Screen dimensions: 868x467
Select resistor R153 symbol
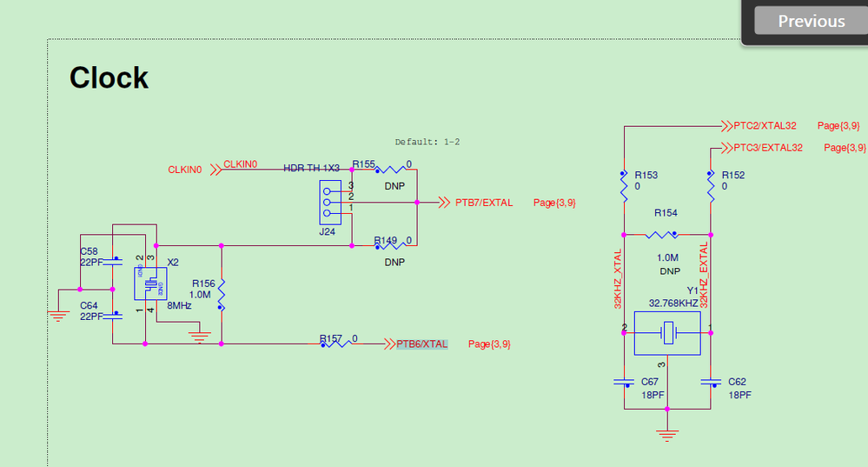[624, 186]
